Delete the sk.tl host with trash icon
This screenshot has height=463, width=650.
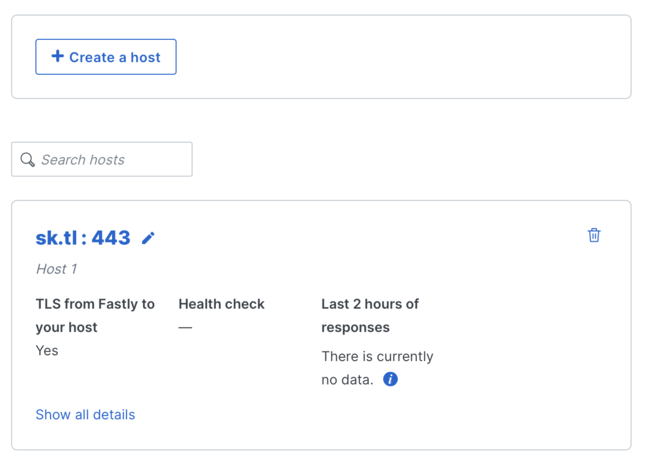pyautogui.click(x=594, y=235)
